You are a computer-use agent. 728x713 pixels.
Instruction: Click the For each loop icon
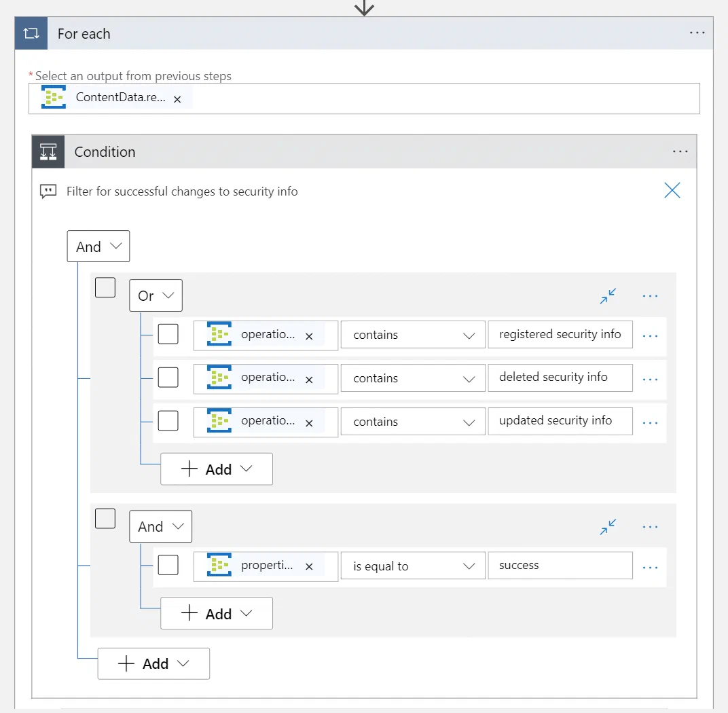(x=31, y=33)
